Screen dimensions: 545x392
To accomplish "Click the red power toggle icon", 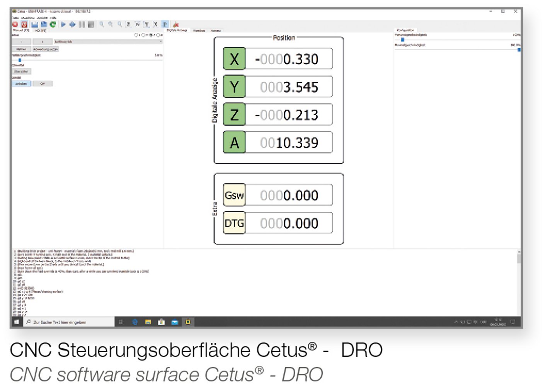I will (24, 24).
